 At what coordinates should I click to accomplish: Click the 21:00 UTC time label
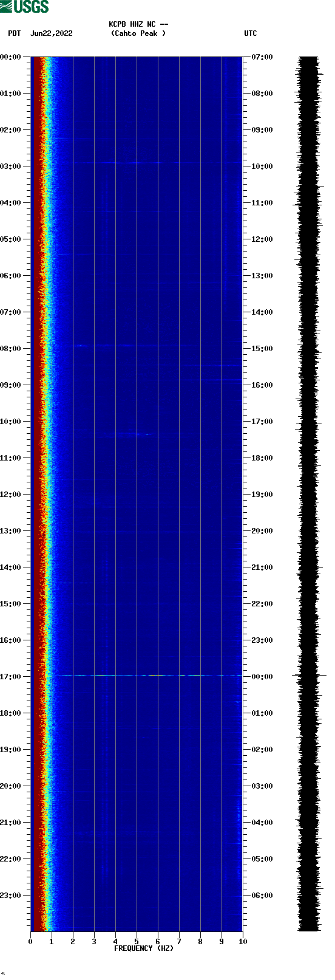262,567
